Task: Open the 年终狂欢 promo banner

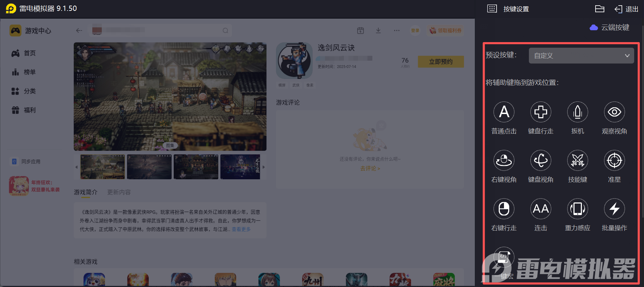Action: click(34, 186)
